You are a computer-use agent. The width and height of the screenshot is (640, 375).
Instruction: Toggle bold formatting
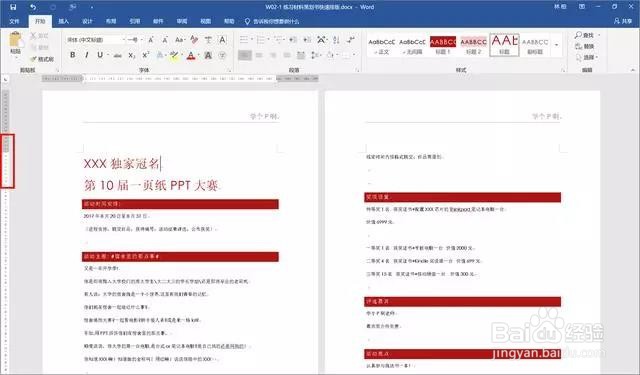pyautogui.click(x=73, y=55)
